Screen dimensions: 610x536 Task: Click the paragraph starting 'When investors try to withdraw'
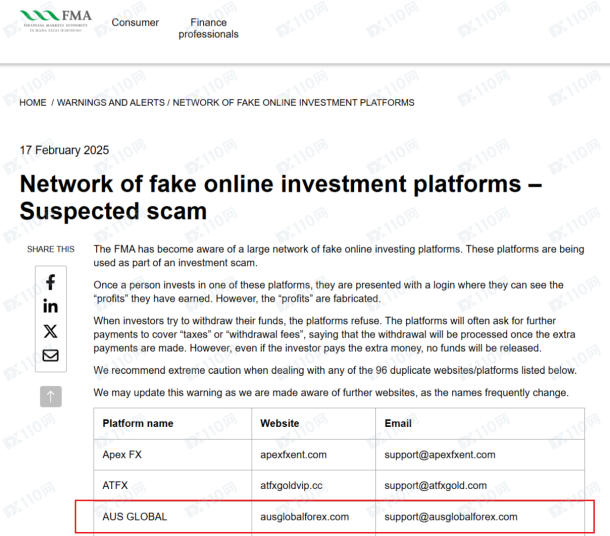(334, 335)
